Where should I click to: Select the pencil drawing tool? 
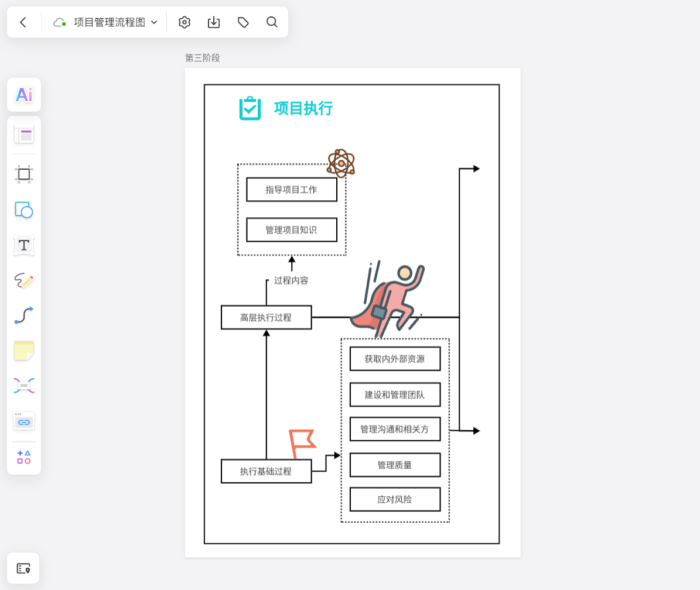pos(24,280)
